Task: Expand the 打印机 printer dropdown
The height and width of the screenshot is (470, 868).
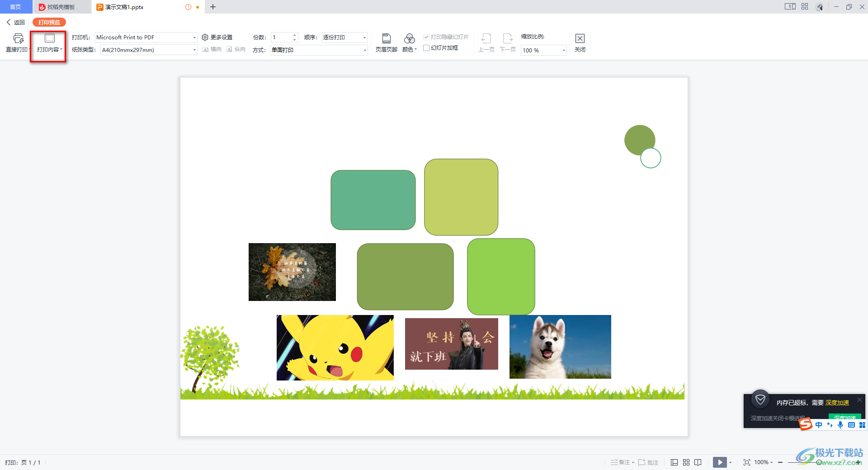Action: [194, 38]
